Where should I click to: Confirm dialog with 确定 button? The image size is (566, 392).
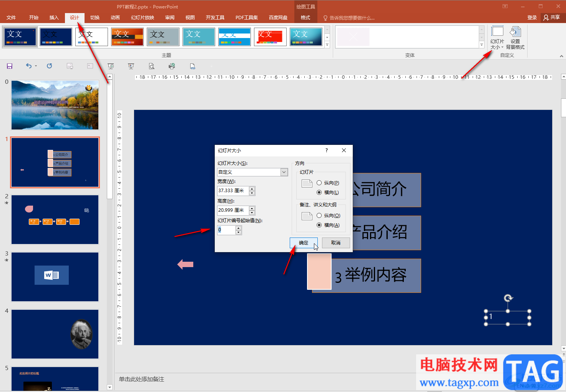[304, 243]
